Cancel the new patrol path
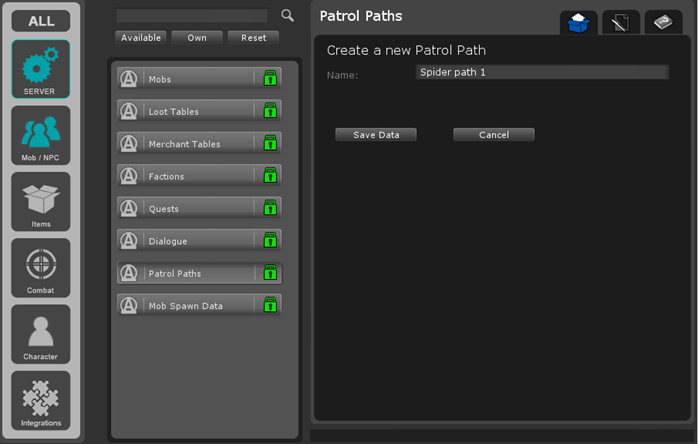Image resolution: width=698 pixels, height=444 pixels. 493,135
